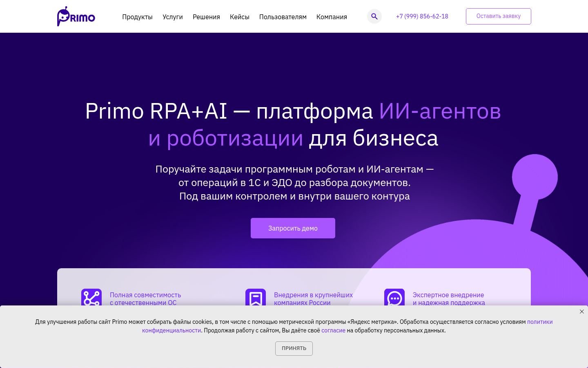
Task: Click the Primo logo in the header
Action: coord(76,16)
